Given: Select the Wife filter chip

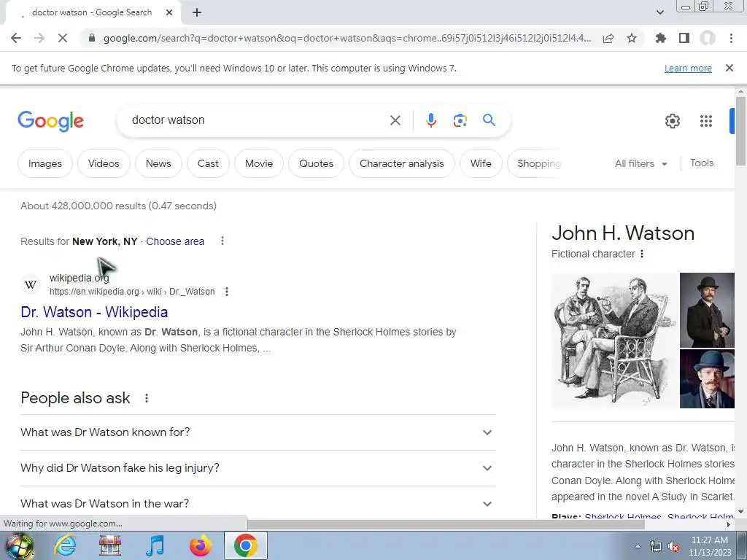Looking at the screenshot, I should click(x=481, y=163).
